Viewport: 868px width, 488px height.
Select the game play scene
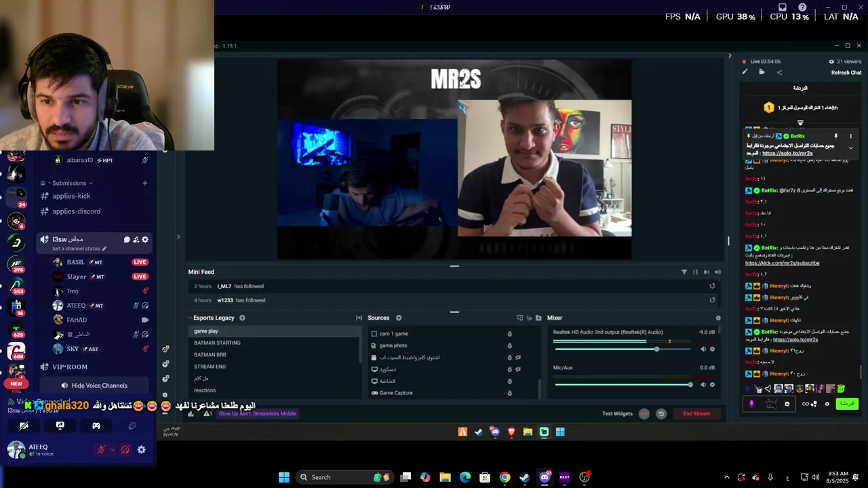tap(275, 331)
